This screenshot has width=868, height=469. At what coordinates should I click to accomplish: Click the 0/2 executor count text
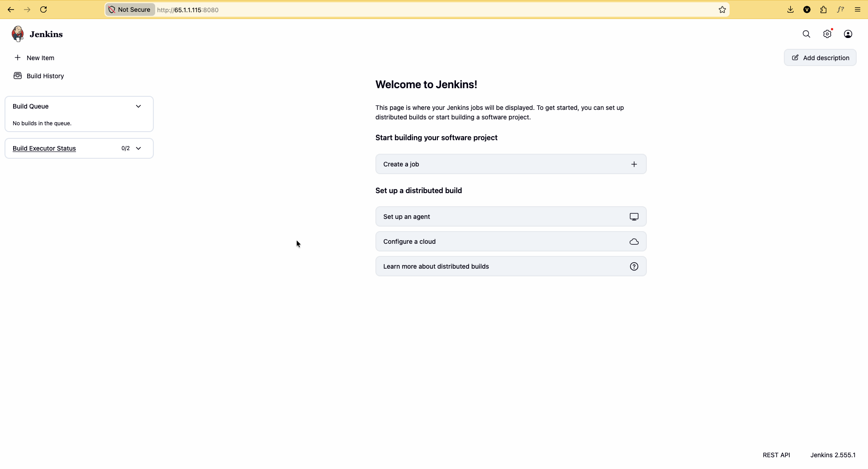pos(126,148)
